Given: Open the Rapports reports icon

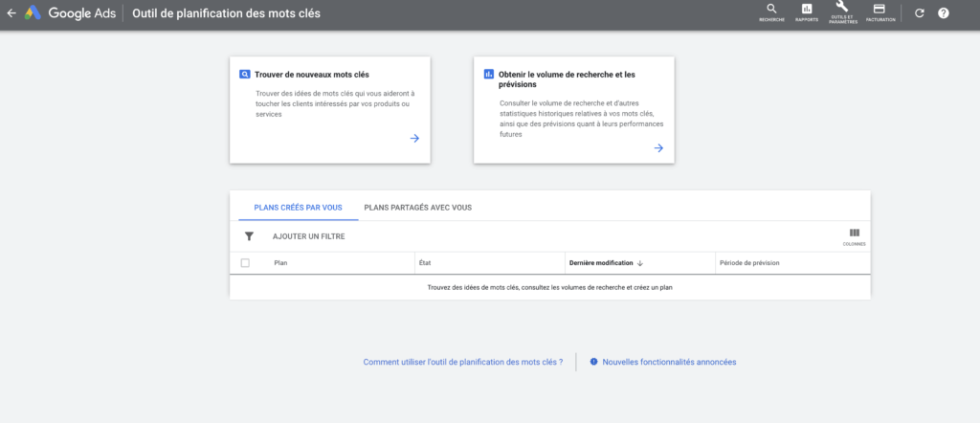Looking at the screenshot, I should point(806,11).
